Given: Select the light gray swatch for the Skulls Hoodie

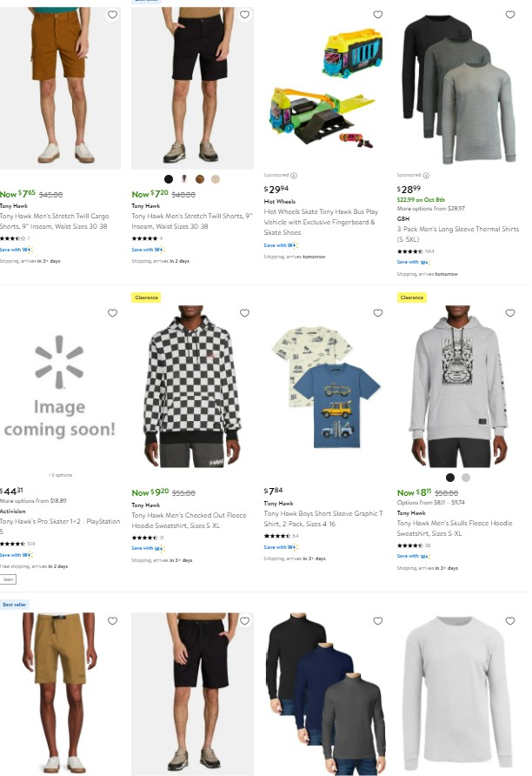Looking at the screenshot, I should click(x=466, y=478).
